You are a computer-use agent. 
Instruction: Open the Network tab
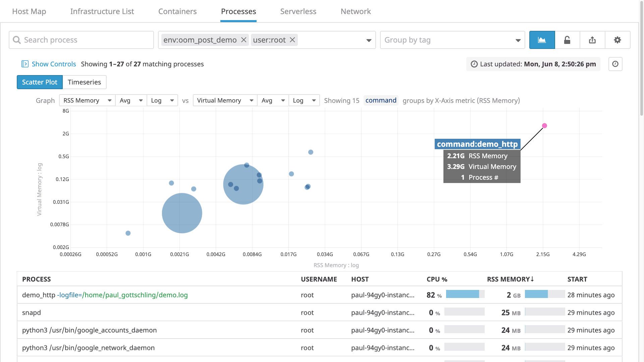(x=356, y=11)
